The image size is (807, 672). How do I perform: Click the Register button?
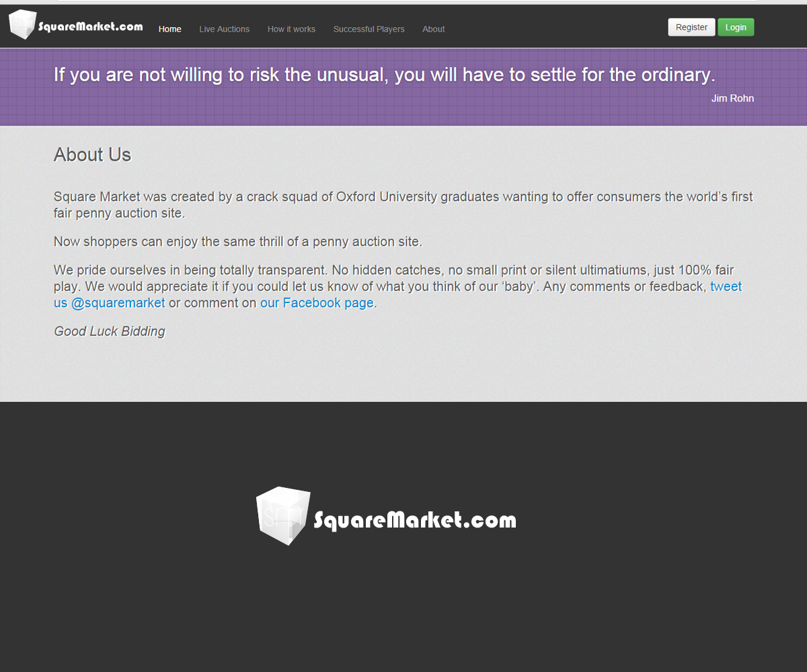pos(691,27)
